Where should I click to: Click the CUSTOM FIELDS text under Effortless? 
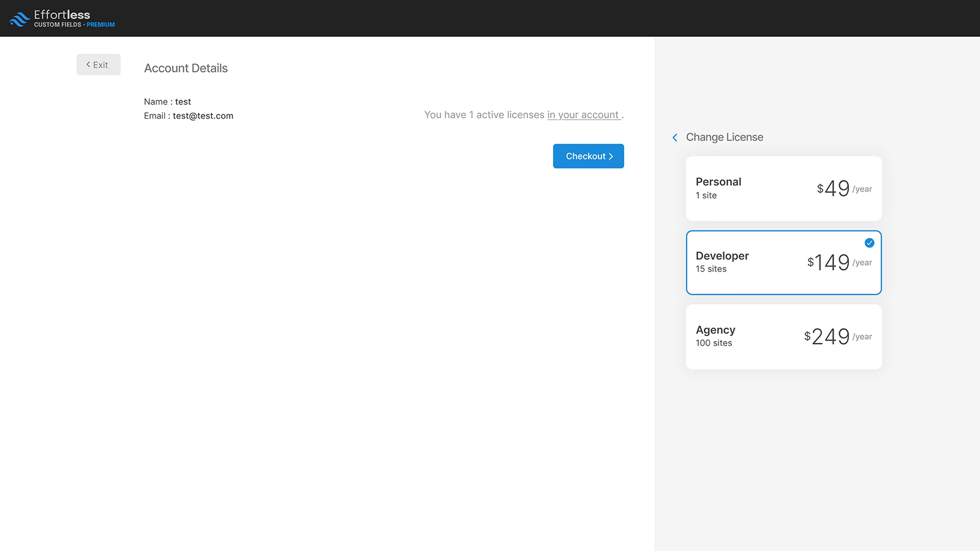click(58, 25)
